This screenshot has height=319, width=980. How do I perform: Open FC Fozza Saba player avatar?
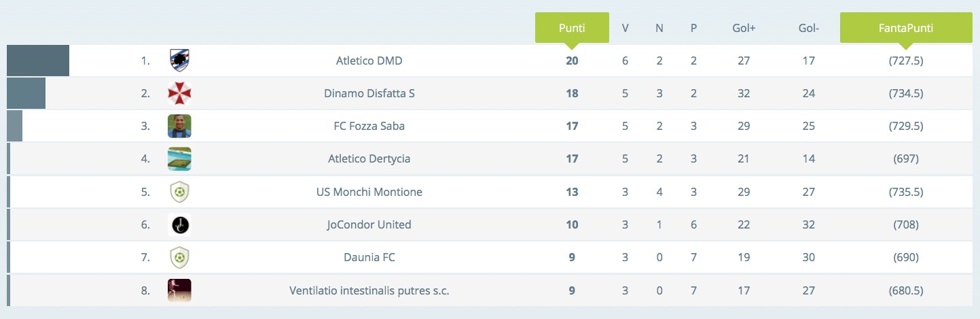click(x=179, y=126)
